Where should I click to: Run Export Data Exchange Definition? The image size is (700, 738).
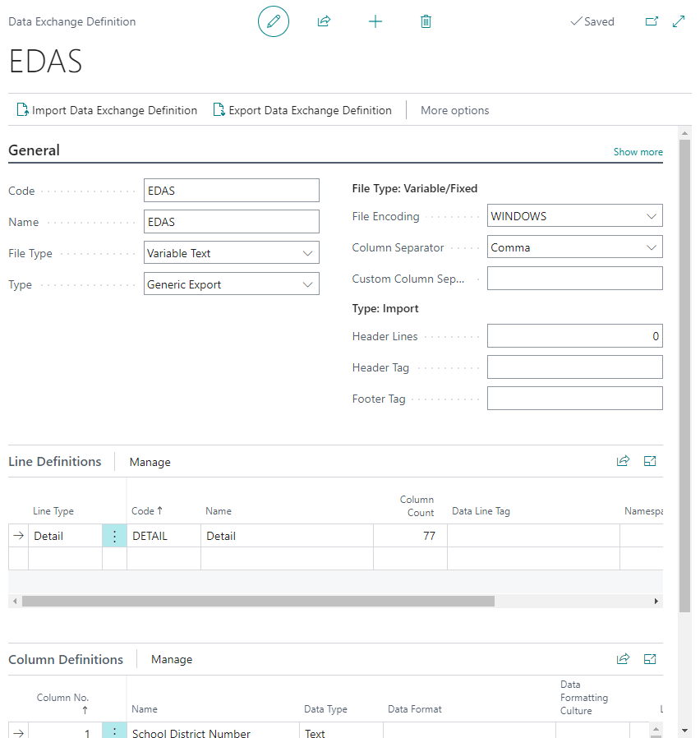coord(302,109)
